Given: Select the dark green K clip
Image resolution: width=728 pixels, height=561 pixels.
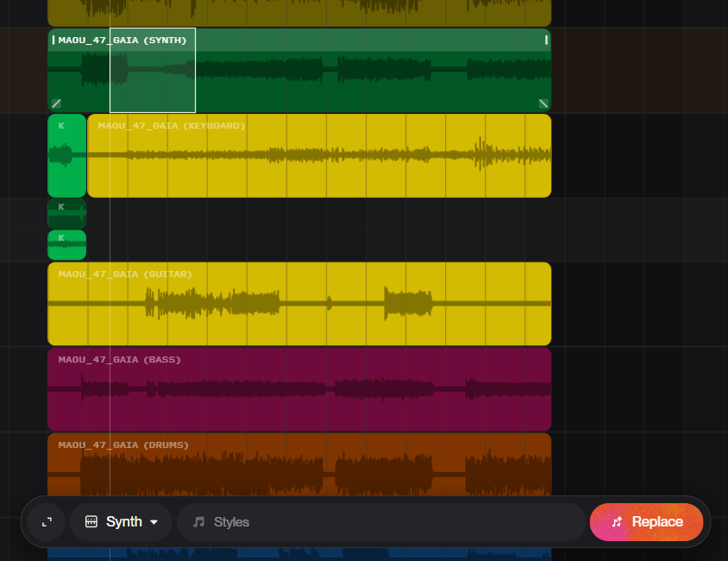Looking at the screenshot, I should coord(66,213).
